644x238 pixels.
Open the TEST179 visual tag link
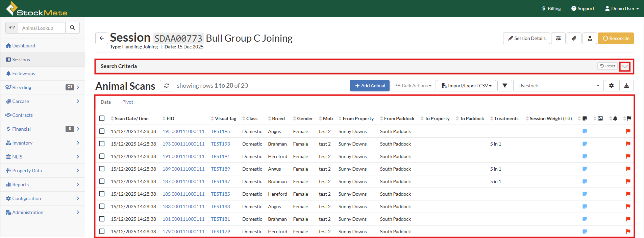tap(220, 232)
